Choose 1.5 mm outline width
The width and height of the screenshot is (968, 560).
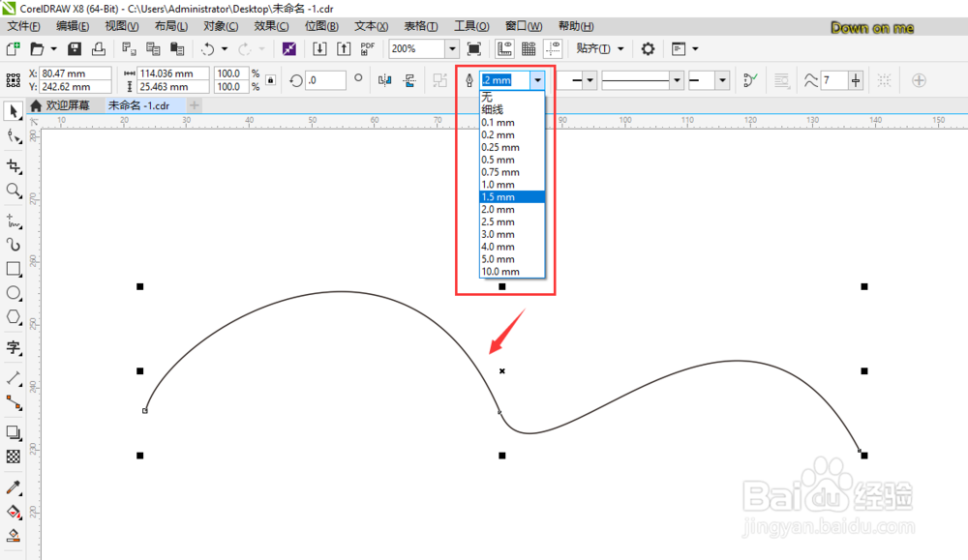pyautogui.click(x=512, y=196)
